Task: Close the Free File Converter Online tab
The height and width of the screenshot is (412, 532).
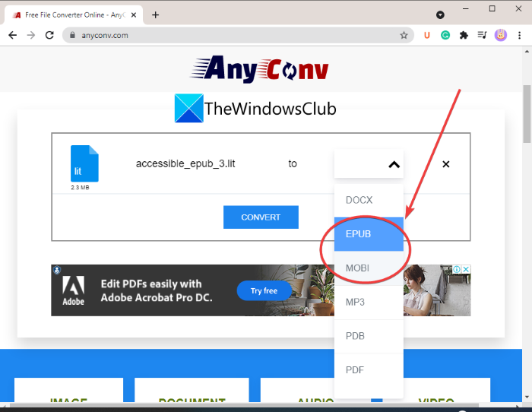Action: click(134, 15)
